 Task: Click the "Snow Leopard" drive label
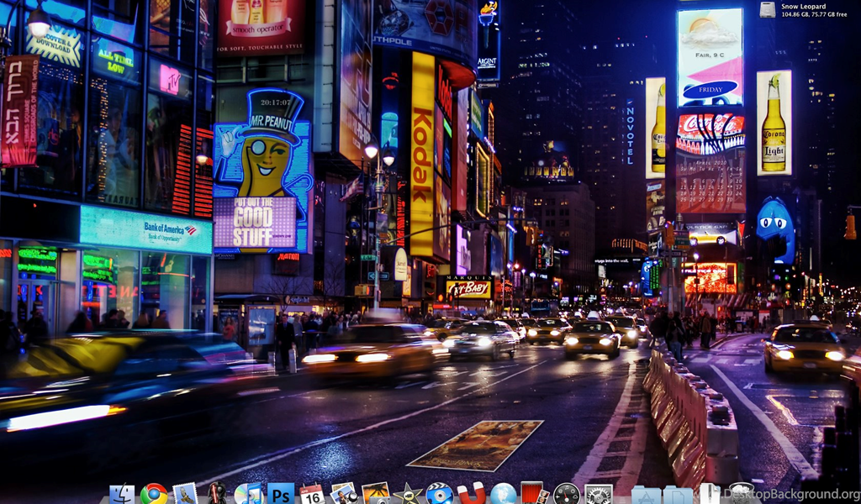point(803,7)
